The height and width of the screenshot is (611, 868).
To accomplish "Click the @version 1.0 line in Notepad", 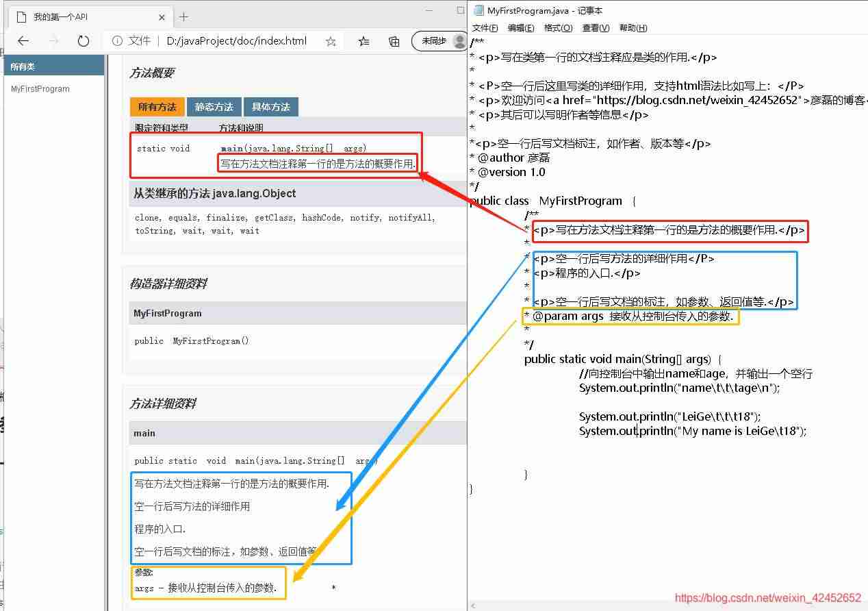I will [x=507, y=173].
